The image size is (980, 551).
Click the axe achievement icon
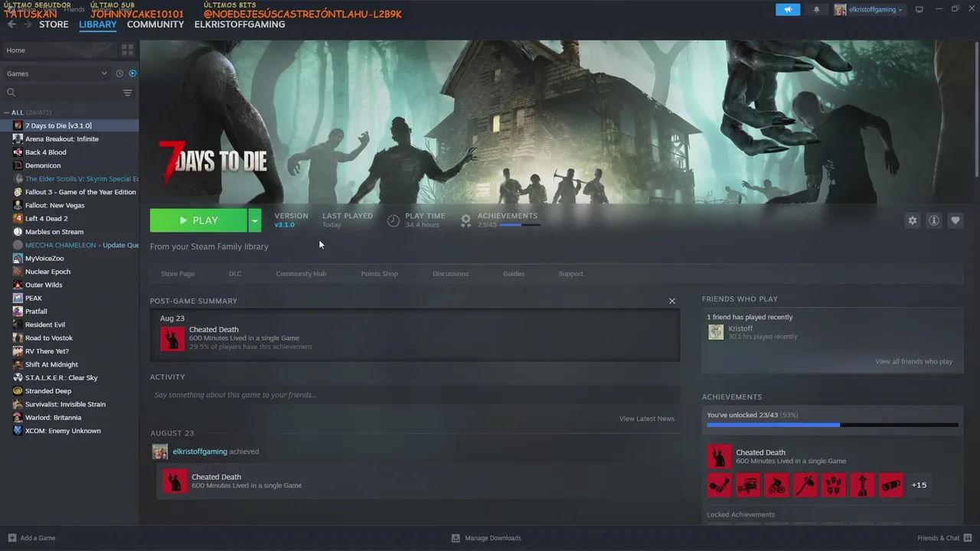805,485
